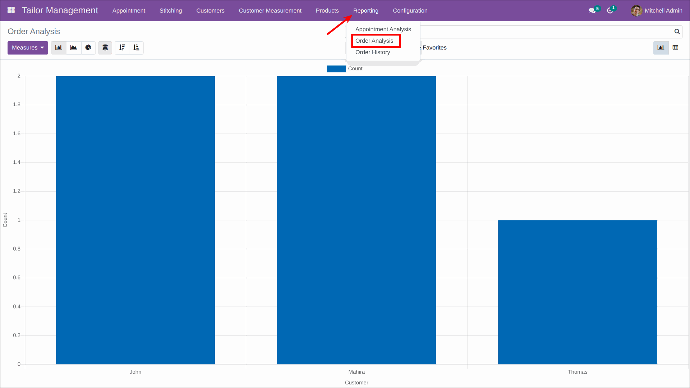The height and width of the screenshot is (388, 690).
Task: Switch to the pivot table view
Action: point(675,48)
